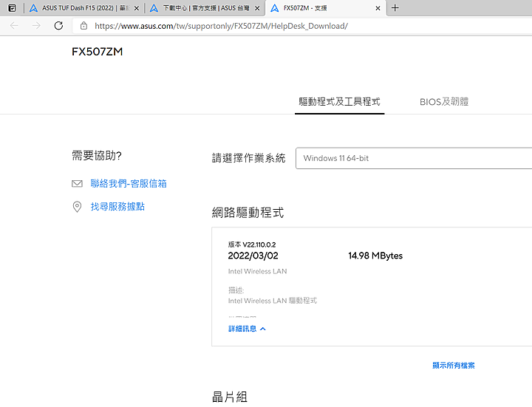This screenshot has width=532, height=407.
Task: Click 顯示所有檔案 link
Action: pyautogui.click(x=453, y=366)
